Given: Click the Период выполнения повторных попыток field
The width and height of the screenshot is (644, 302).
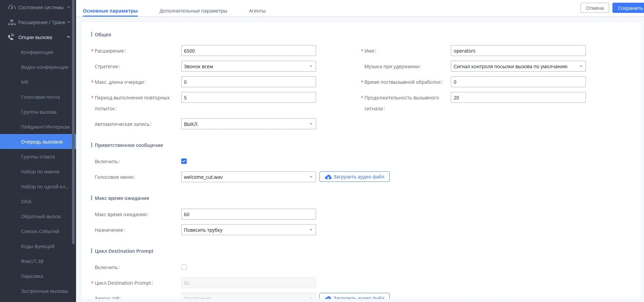Looking at the screenshot, I should pos(249,97).
